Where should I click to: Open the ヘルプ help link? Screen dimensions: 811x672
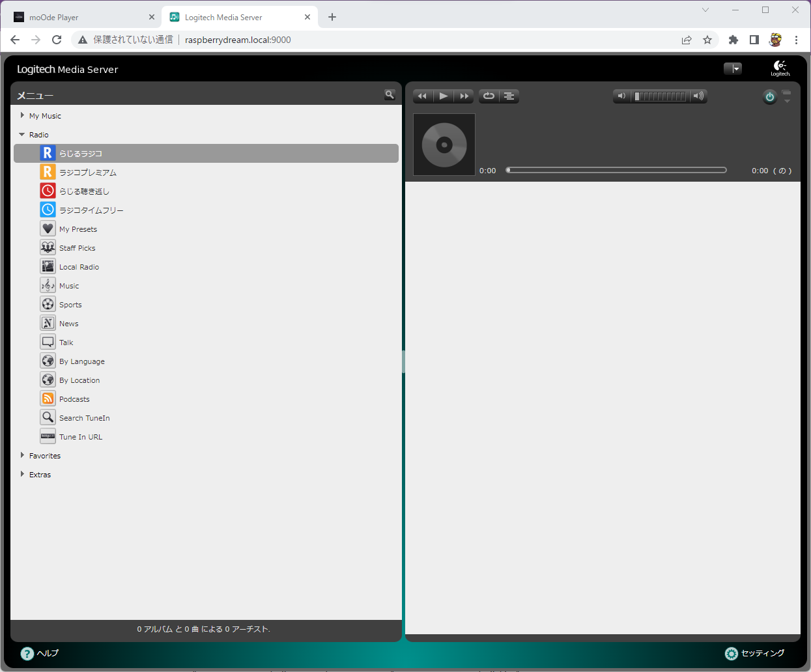tap(48, 653)
